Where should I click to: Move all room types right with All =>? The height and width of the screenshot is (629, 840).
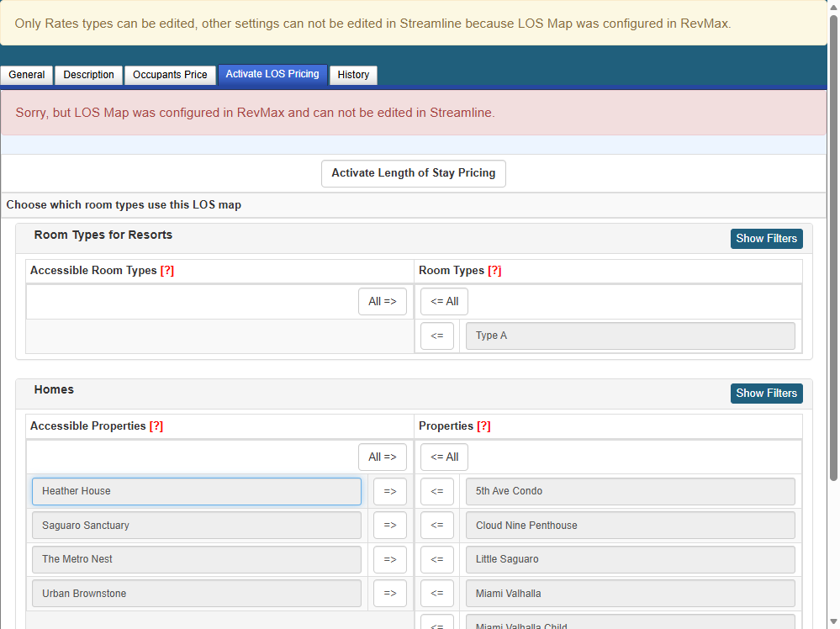tap(382, 302)
